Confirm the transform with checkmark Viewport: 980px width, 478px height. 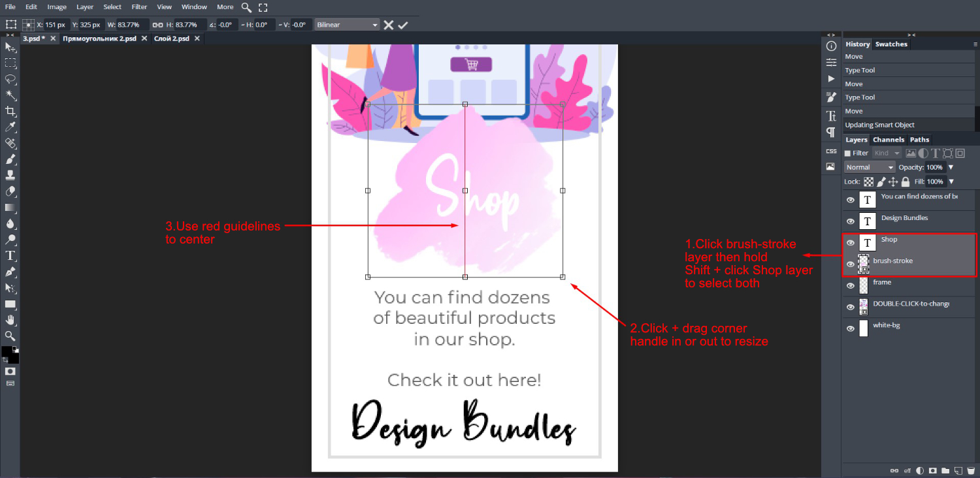point(402,25)
